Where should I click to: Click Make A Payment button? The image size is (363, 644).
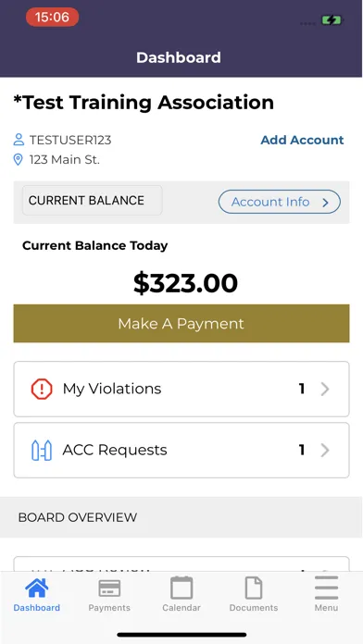pos(181,324)
